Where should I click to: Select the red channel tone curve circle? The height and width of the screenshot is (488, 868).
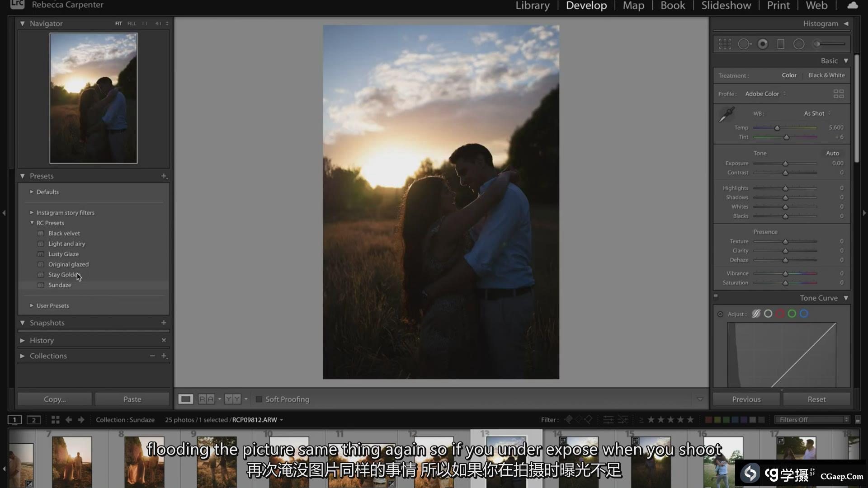[x=780, y=314]
